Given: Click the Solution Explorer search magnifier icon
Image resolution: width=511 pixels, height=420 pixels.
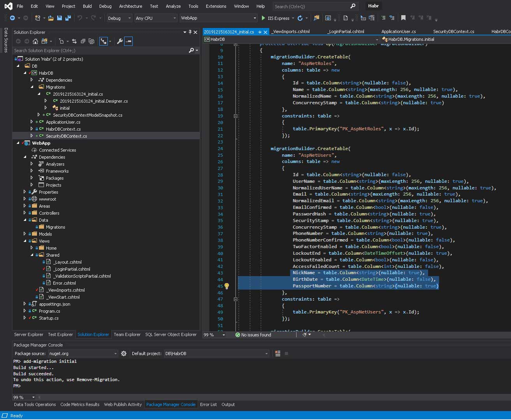Looking at the screenshot, I should (x=191, y=51).
